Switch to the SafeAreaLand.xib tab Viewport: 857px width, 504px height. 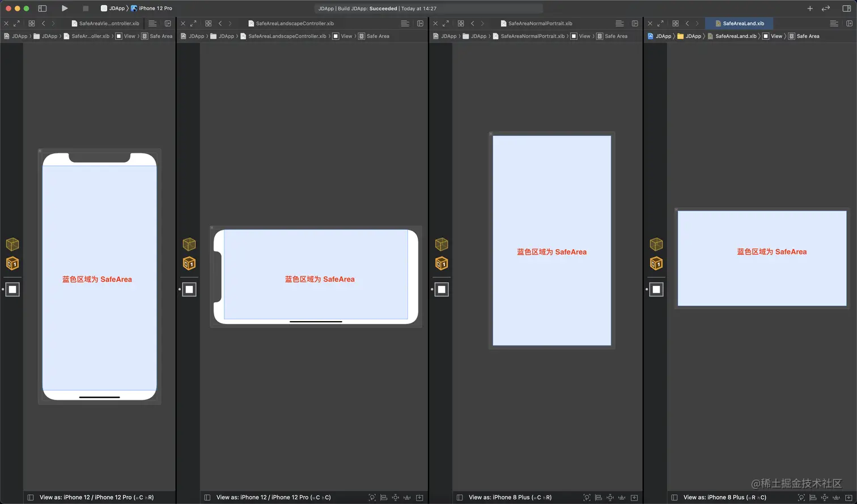pyautogui.click(x=739, y=23)
